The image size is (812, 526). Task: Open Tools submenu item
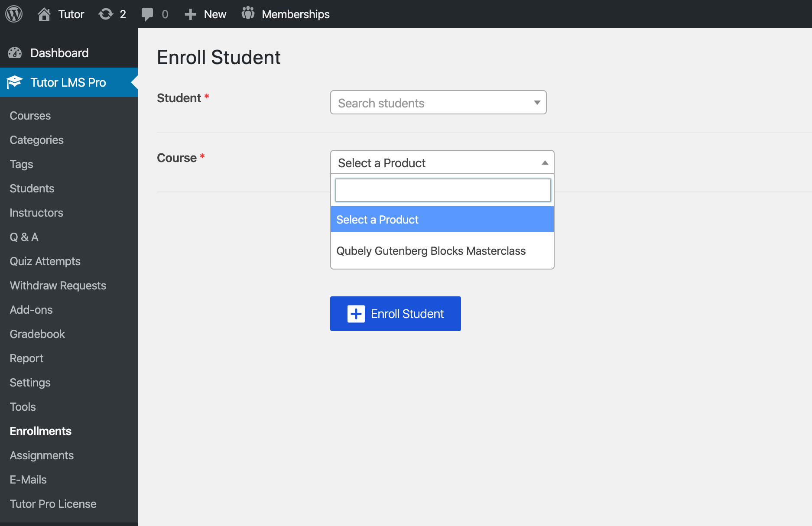point(23,407)
